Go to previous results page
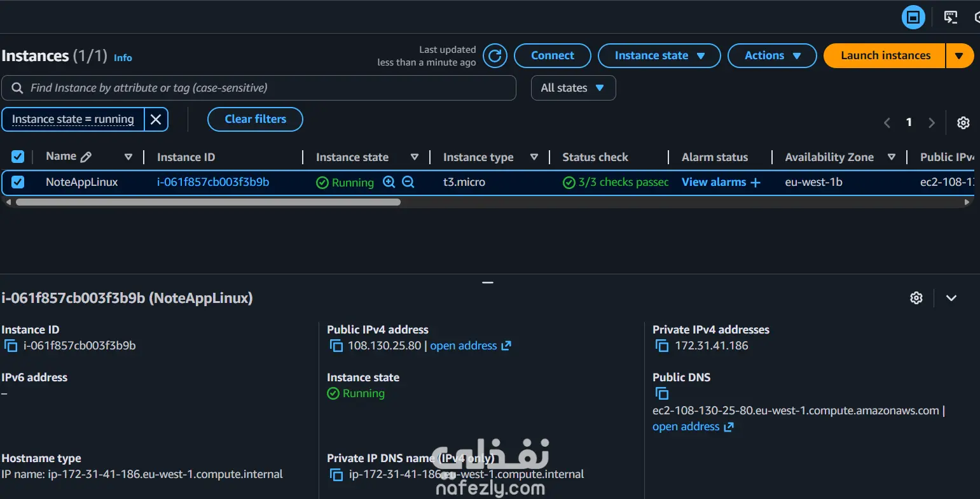 (887, 123)
